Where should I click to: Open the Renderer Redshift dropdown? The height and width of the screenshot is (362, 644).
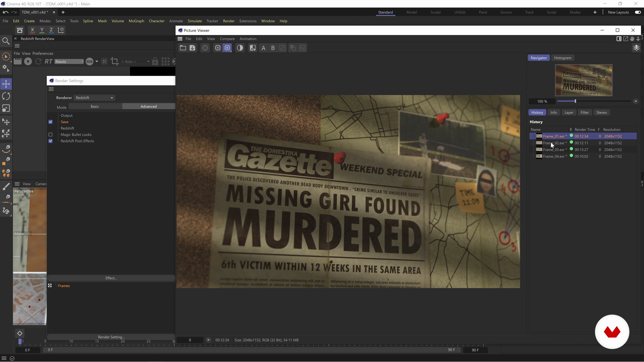point(94,98)
